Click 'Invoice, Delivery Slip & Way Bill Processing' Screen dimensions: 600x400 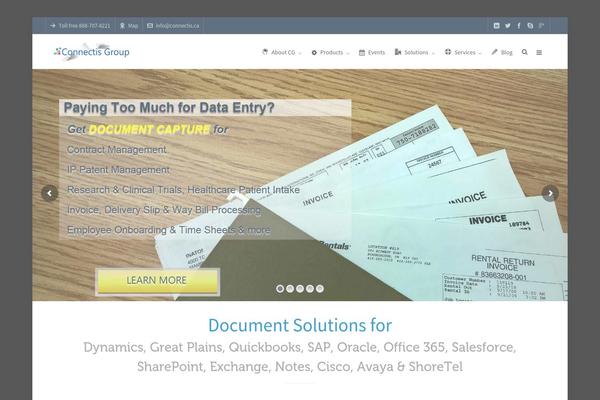164,210
